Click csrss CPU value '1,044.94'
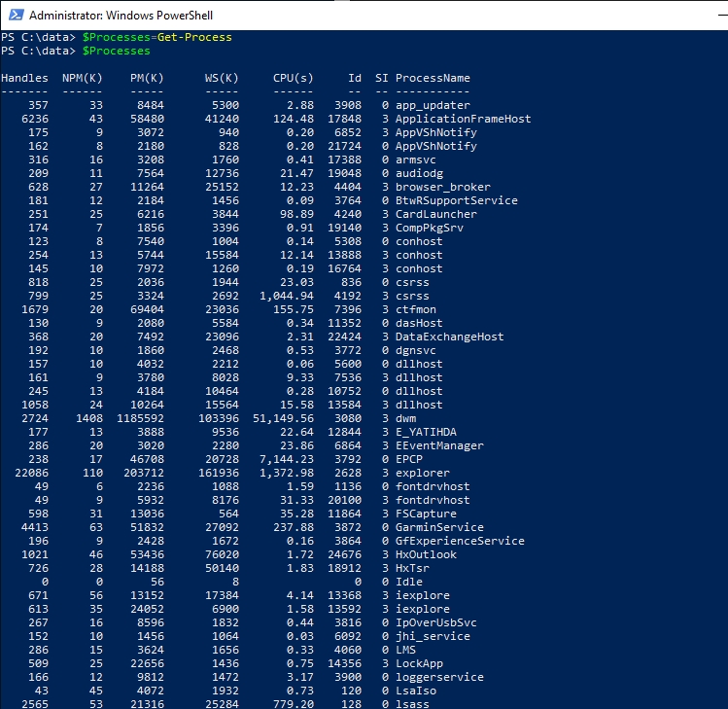The height and width of the screenshot is (709, 728). pos(287,296)
